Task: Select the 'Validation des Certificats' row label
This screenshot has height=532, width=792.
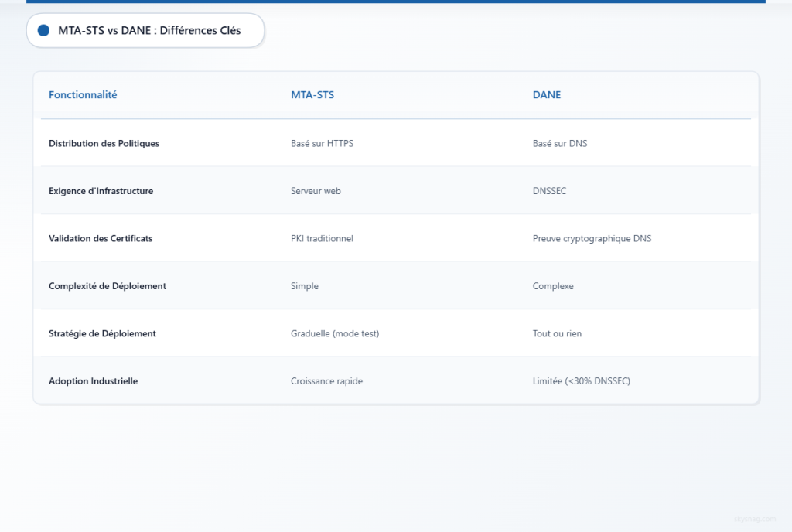Action: point(101,238)
